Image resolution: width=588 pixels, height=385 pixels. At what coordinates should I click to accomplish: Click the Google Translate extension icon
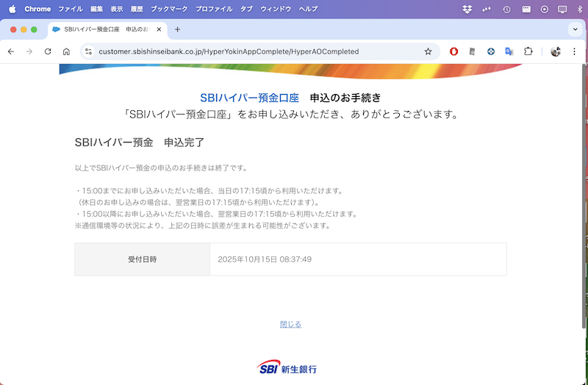click(x=509, y=51)
